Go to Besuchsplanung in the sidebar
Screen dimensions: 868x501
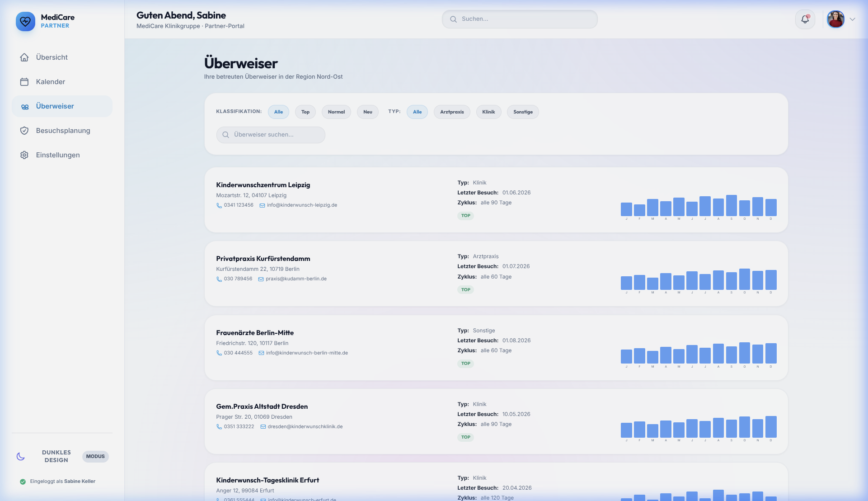tap(62, 131)
